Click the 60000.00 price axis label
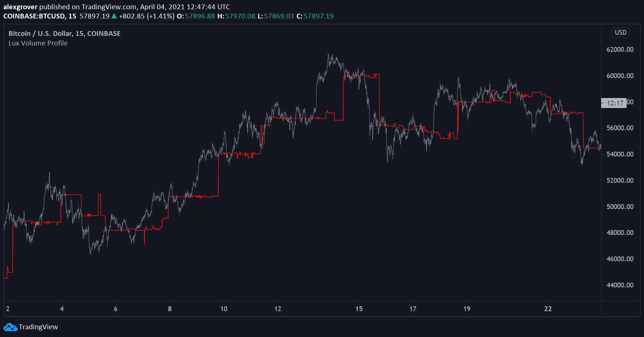 [620, 76]
